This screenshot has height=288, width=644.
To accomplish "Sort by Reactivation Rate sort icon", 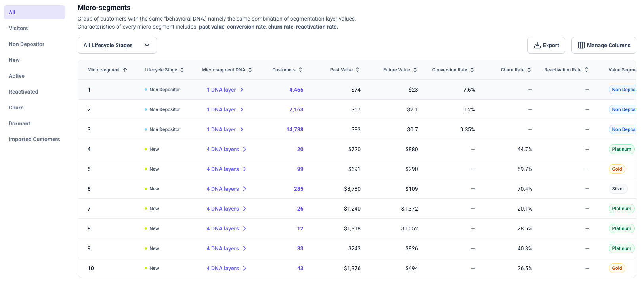I will point(587,70).
